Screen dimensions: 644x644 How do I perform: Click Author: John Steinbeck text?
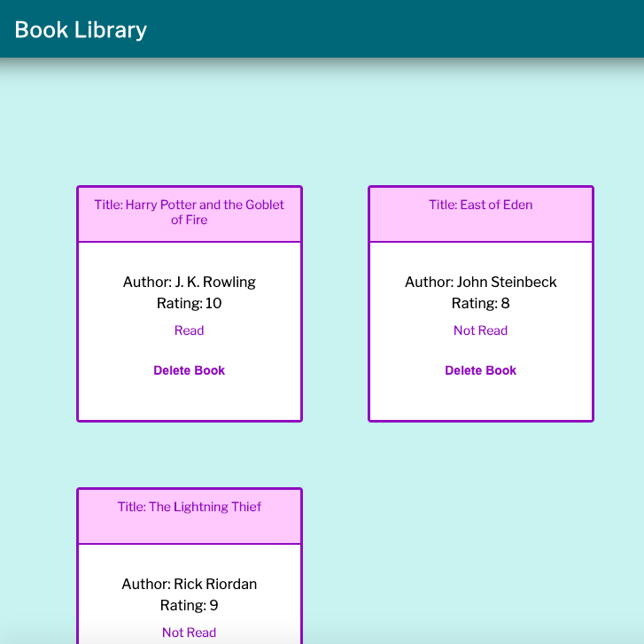pos(480,283)
